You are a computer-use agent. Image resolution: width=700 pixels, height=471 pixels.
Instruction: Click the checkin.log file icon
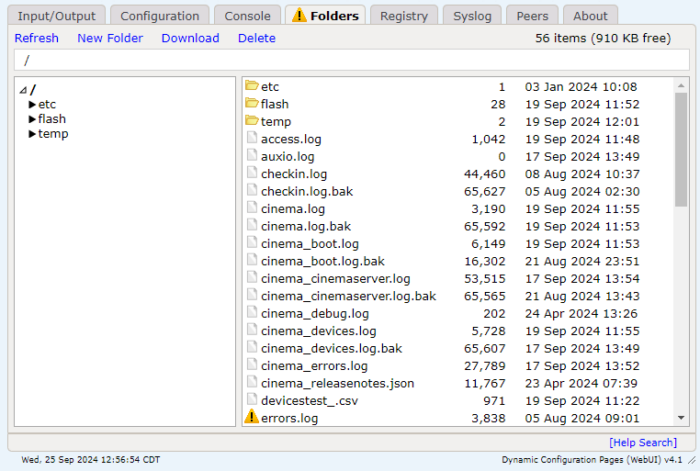(252, 172)
